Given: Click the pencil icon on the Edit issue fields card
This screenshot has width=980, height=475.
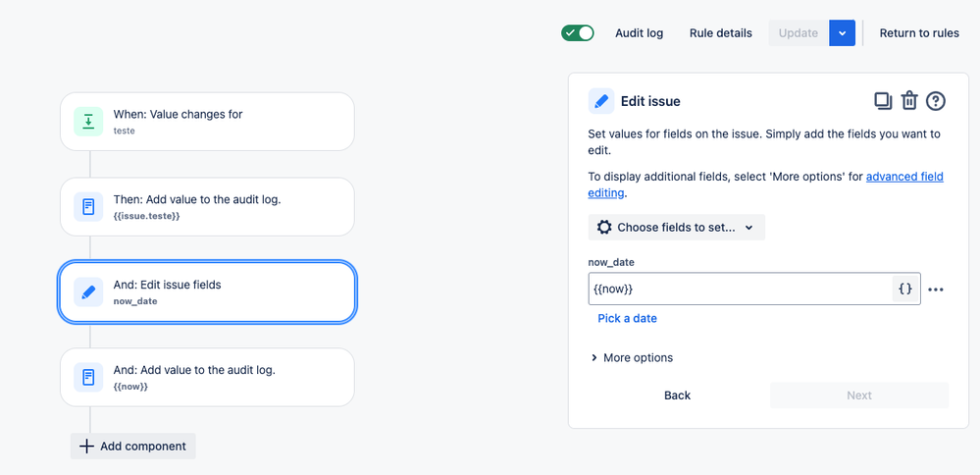Looking at the screenshot, I should click(88, 291).
